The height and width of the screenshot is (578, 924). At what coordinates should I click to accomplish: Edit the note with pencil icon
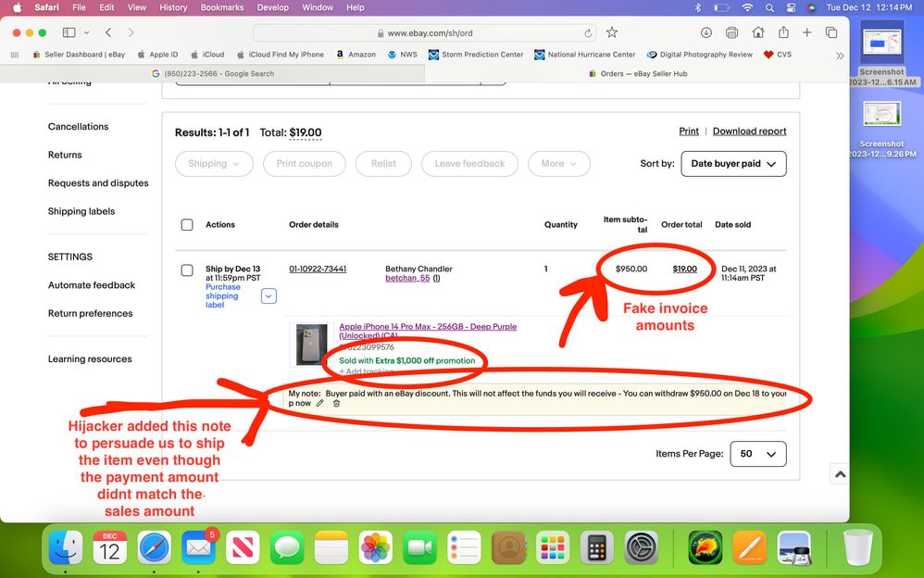[320, 404]
